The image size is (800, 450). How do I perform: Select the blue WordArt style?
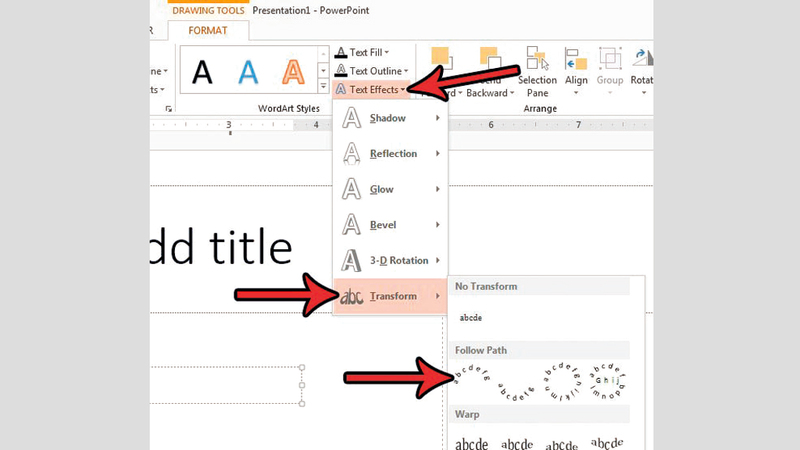tap(247, 71)
